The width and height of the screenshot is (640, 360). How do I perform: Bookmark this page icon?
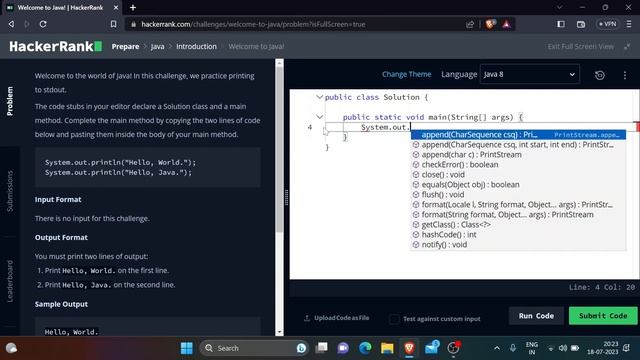pos(113,24)
